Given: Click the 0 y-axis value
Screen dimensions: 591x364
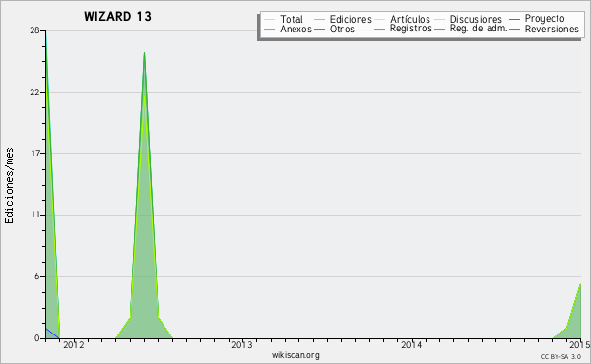Looking at the screenshot, I should pyautogui.click(x=37, y=338).
